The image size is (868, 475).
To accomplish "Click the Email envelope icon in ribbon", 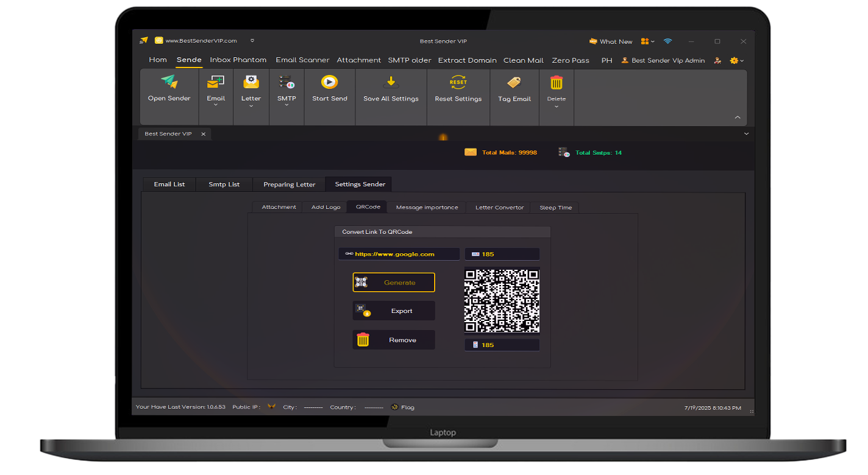I will tap(216, 82).
